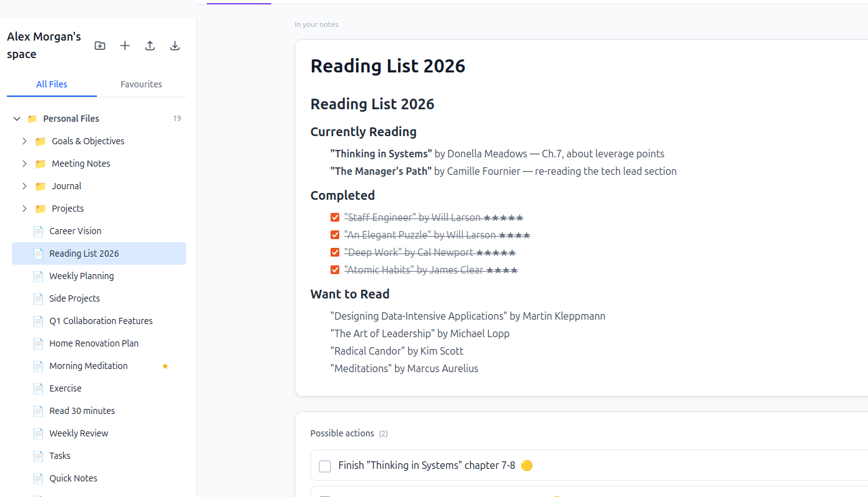Expand the Projects folder
The image size is (868, 497).
point(24,209)
